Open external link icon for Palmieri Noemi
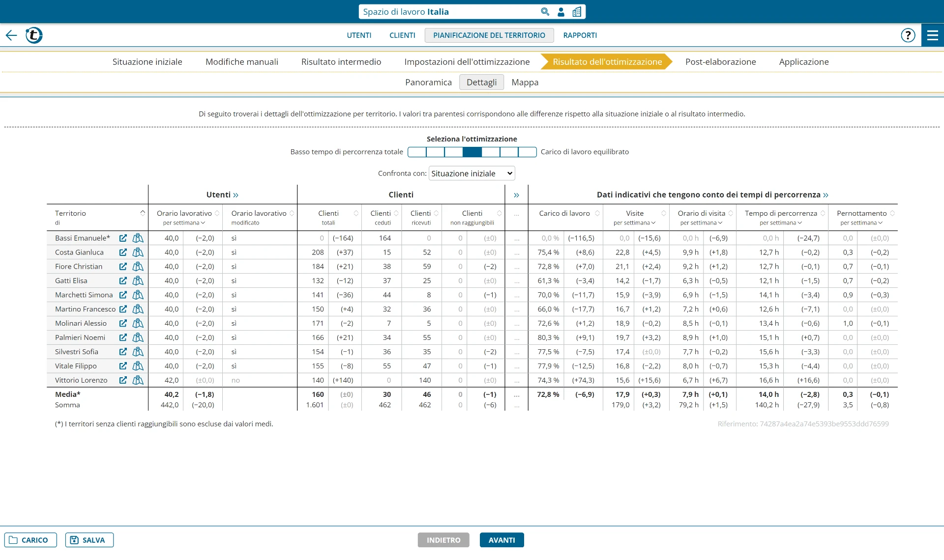This screenshot has height=560, width=944. tap(123, 338)
